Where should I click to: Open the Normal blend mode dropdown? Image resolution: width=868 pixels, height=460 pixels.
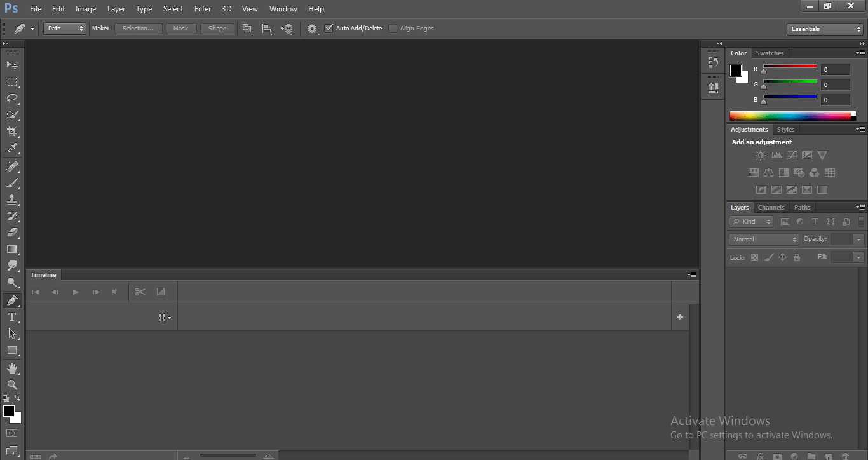click(x=764, y=240)
